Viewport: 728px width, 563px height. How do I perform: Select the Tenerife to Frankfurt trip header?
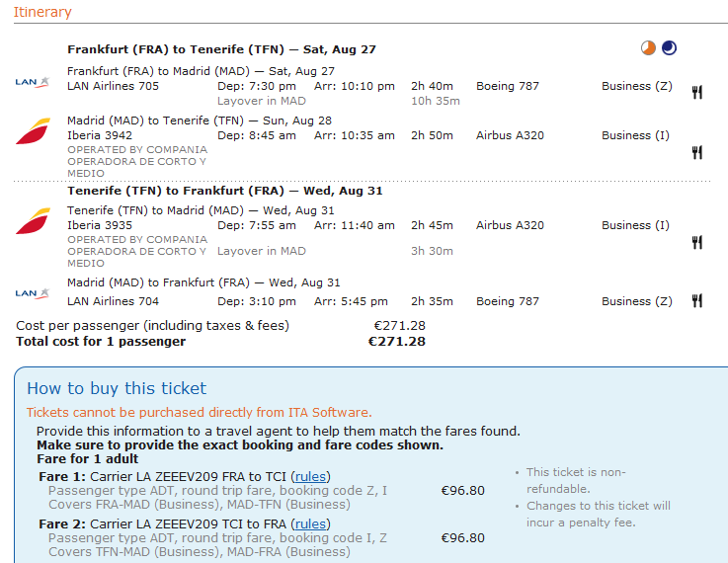pos(224,191)
